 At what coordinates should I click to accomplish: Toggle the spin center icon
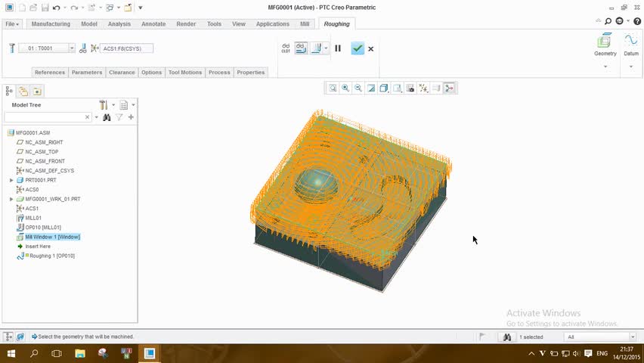pyautogui.click(x=449, y=88)
